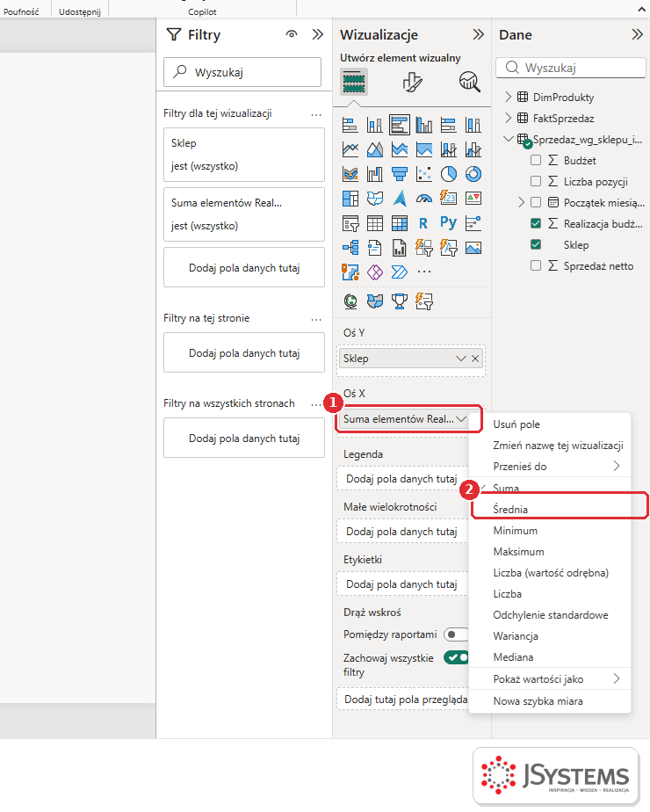Select the stacked column chart visual
The width and height of the screenshot is (650, 812).
click(x=375, y=125)
